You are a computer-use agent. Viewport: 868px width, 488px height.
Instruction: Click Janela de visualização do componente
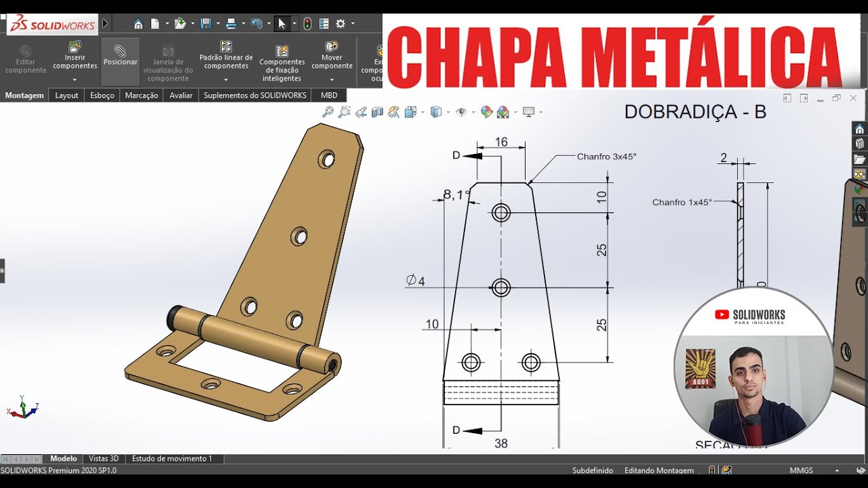pyautogui.click(x=168, y=64)
